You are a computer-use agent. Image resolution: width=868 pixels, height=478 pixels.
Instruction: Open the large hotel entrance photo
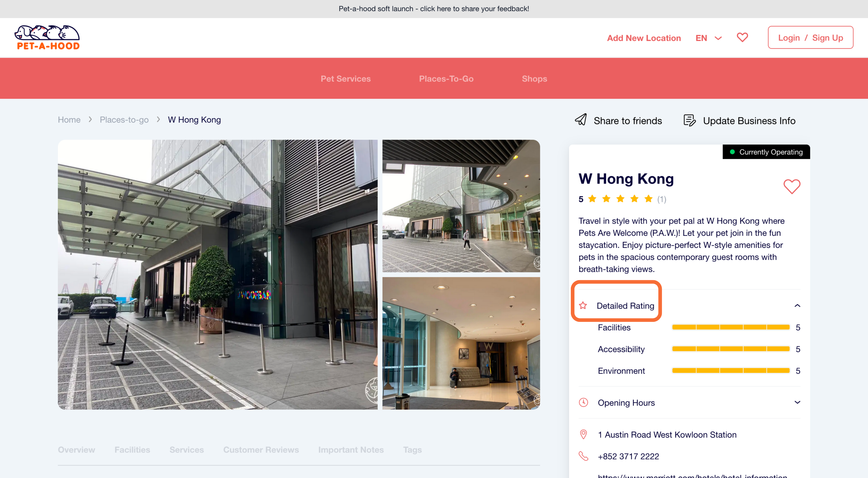click(x=218, y=275)
